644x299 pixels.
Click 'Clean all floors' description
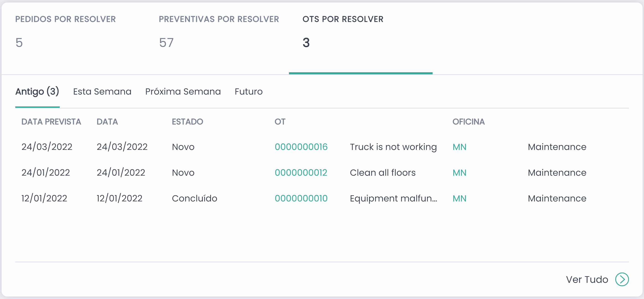pyautogui.click(x=382, y=172)
